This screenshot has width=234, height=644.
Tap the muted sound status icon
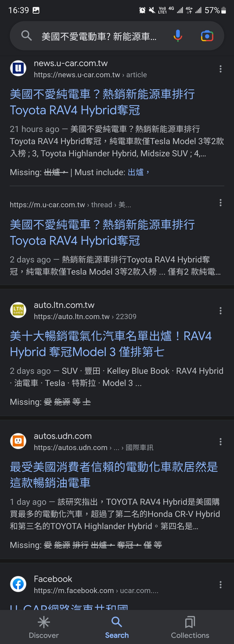coord(152,10)
